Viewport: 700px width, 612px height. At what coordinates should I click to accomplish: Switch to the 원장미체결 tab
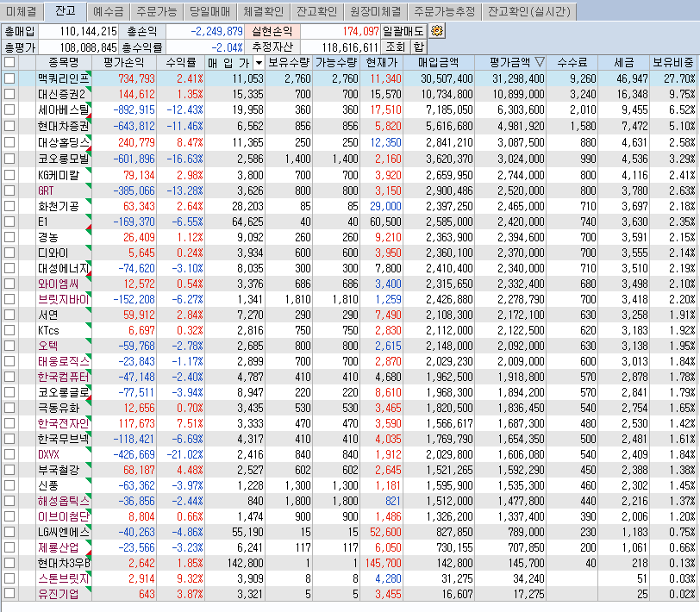[376, 11]
